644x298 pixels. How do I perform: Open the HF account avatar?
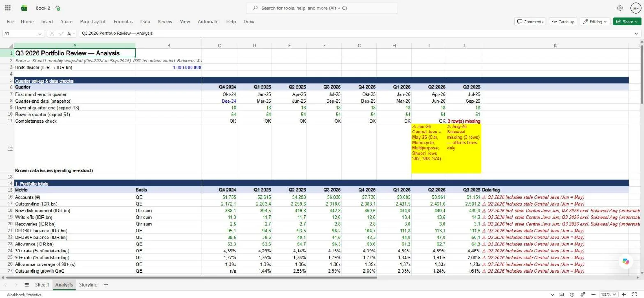click(635, 8)
